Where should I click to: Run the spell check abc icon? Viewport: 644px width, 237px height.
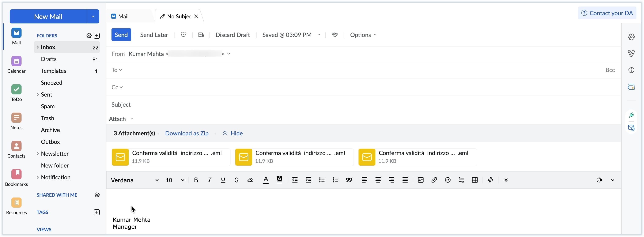334,35
